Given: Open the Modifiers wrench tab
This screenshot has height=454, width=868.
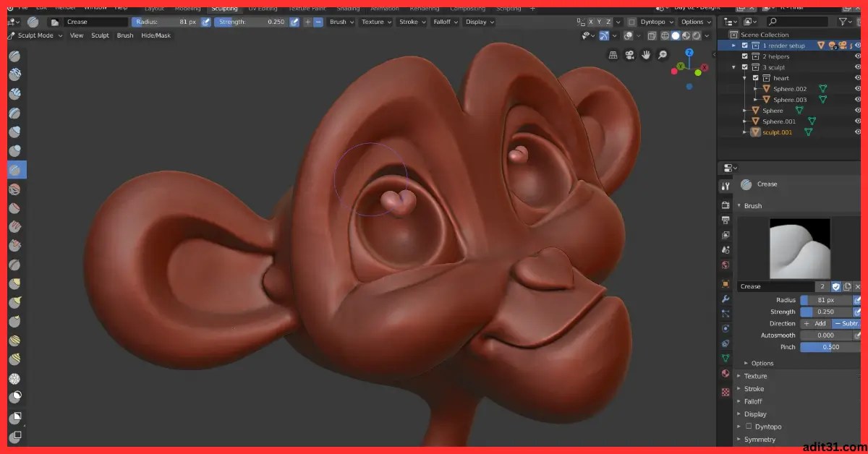Looking at the screenshot, I should [x=726, y=299].
